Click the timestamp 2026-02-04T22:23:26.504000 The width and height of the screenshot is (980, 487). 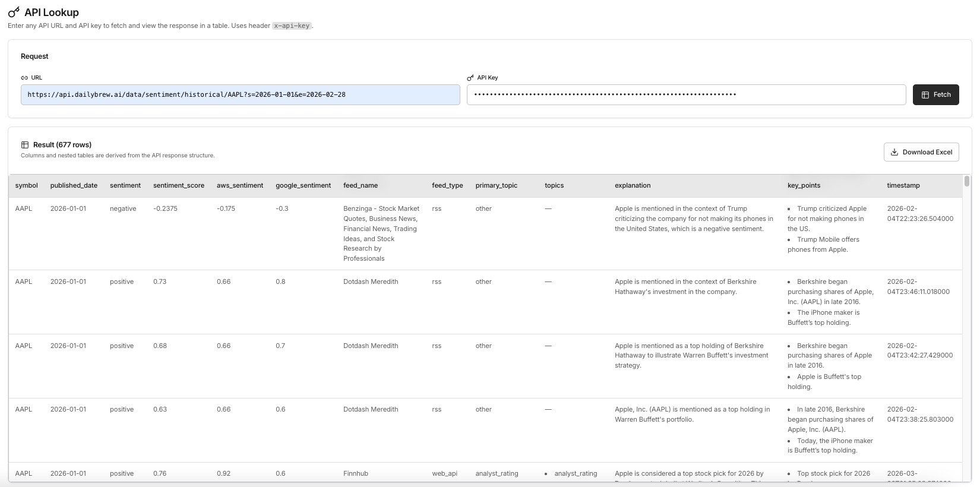click(x=920, y=214)
